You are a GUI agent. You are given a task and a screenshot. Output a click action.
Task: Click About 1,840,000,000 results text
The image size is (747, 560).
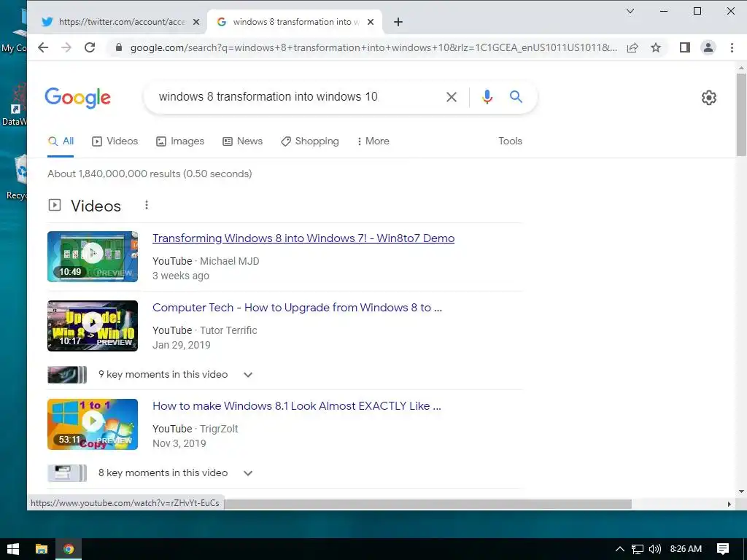click(x=150, y=174)
